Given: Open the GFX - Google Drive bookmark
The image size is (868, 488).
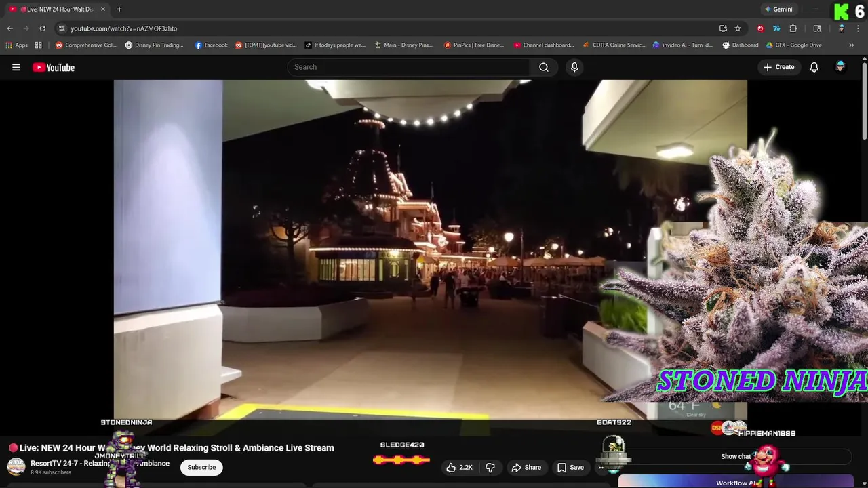Looking at the screenshot, I should (x=794, y=45).
